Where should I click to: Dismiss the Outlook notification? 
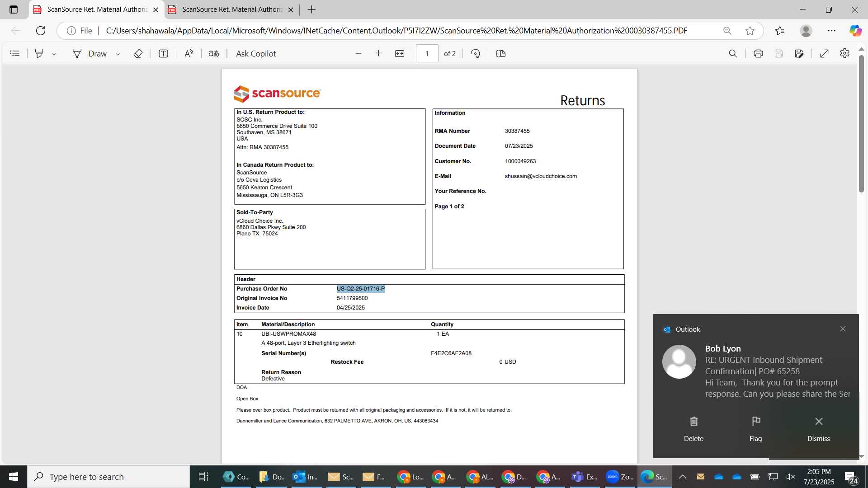pyautogui.click(x=819, y=429)
